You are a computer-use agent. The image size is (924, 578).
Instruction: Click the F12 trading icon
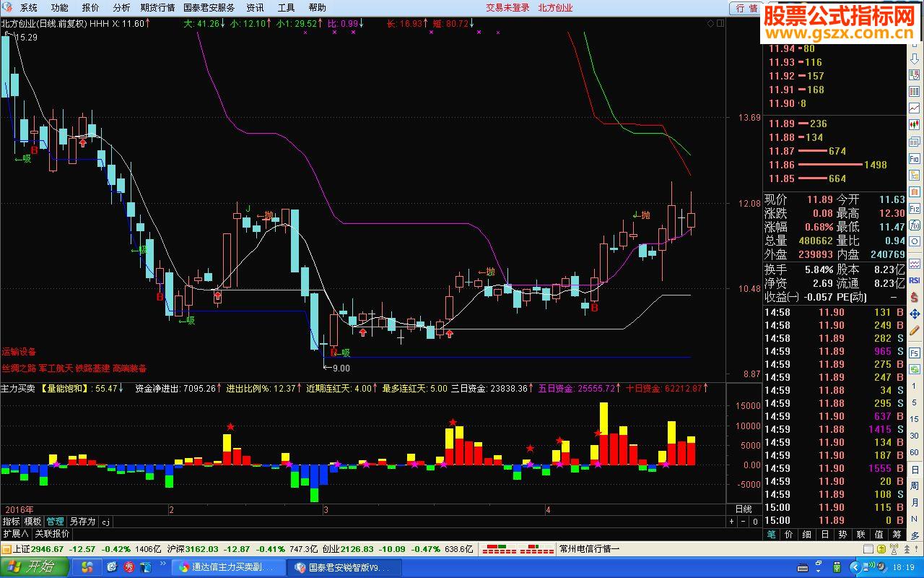(x=915, y=209)
